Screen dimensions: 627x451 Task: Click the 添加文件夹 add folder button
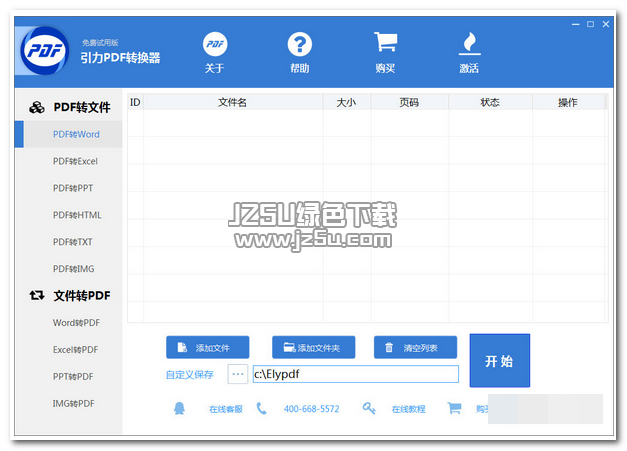click(314, 347)
